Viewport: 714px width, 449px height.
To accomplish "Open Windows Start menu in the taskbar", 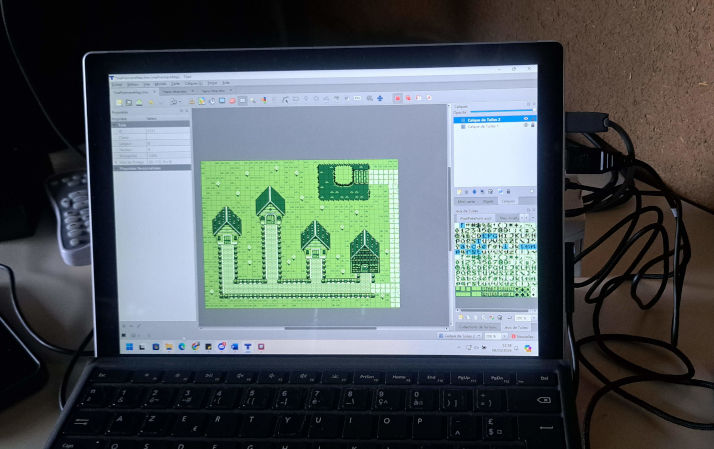I will point(127,346).
